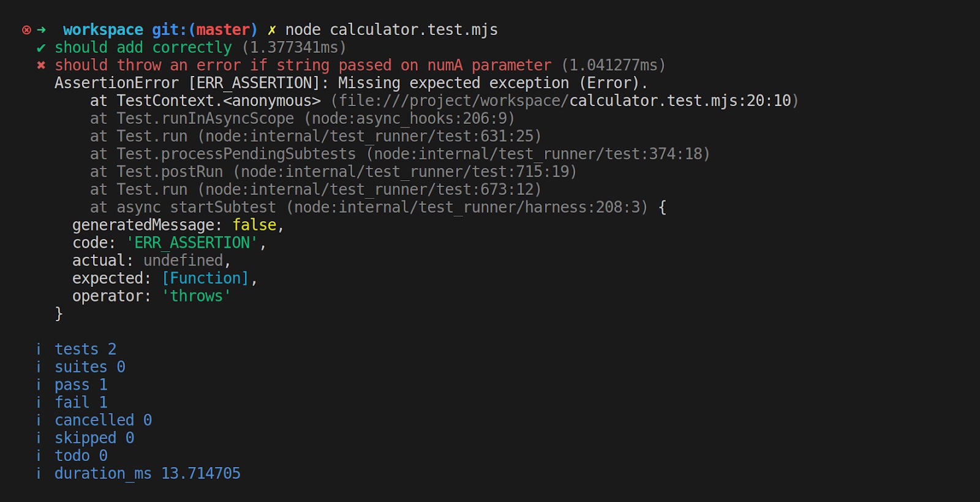Click the info icon beside "tests 2"
980x502 pixels.
click(39, 349)
